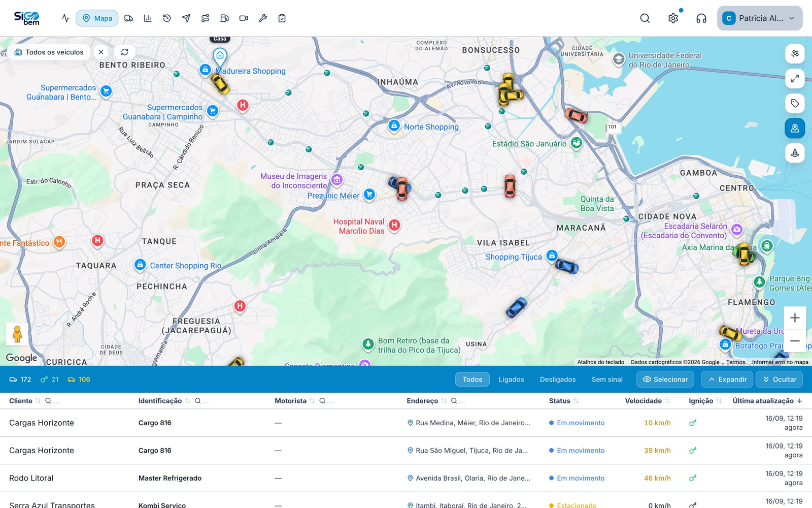Open settings gear with notification dot
The image size is (812, 508).
pyautogui.click(x=673, y=18)
